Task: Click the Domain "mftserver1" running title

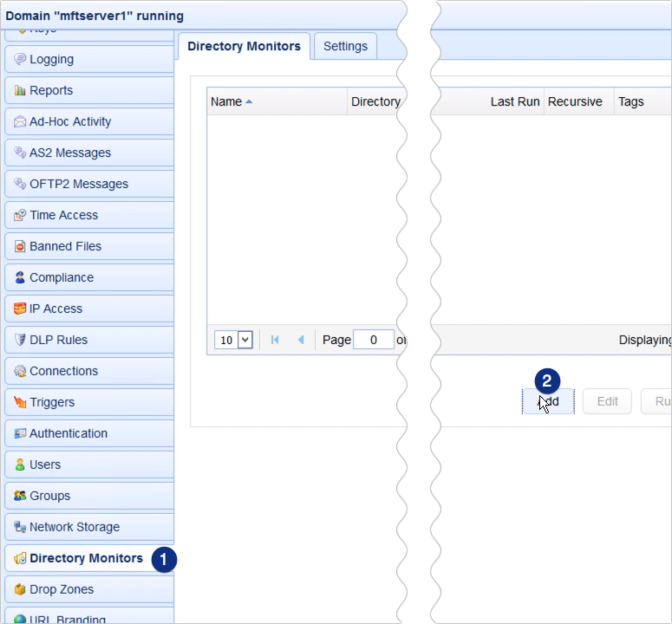Action: 95,16
